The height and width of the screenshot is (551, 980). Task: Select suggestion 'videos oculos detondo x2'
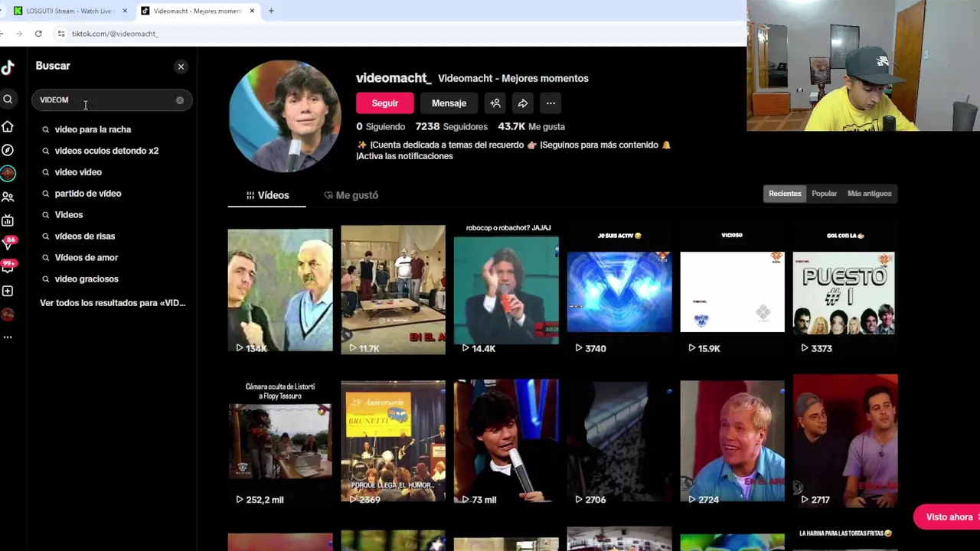pos(106,151)
